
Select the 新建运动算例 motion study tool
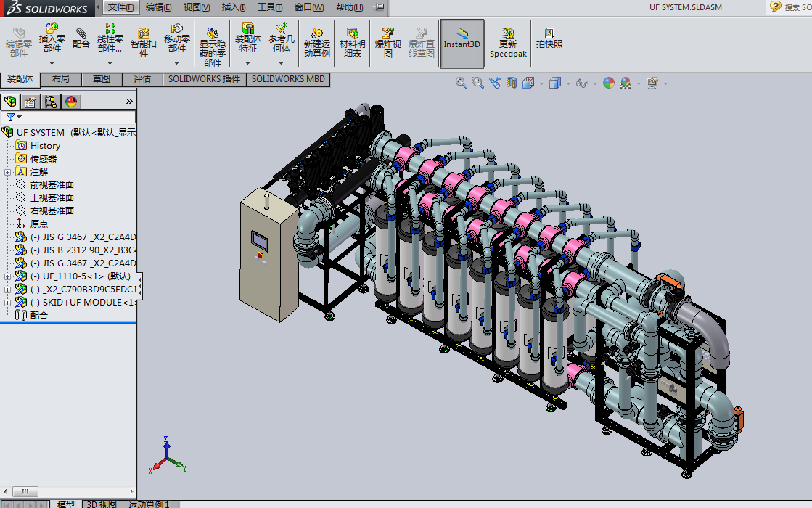317,43
